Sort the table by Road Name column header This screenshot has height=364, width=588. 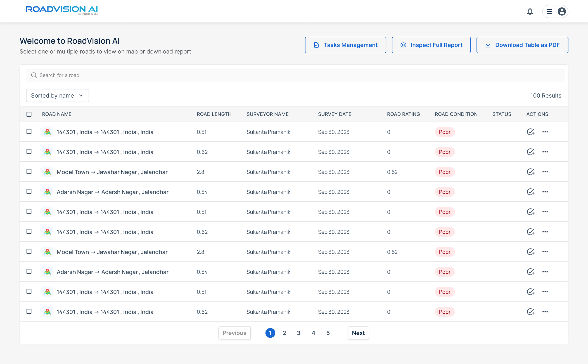(57, 114)
